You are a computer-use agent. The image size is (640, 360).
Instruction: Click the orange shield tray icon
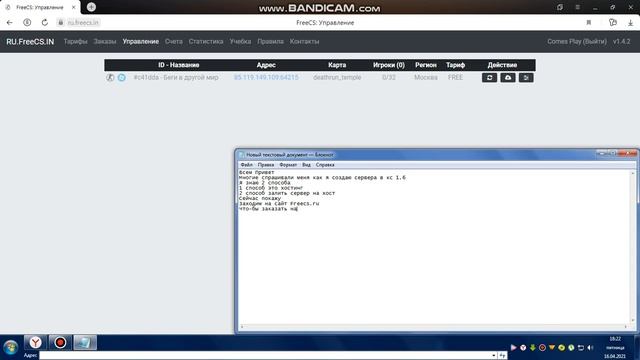coord(552,347)
